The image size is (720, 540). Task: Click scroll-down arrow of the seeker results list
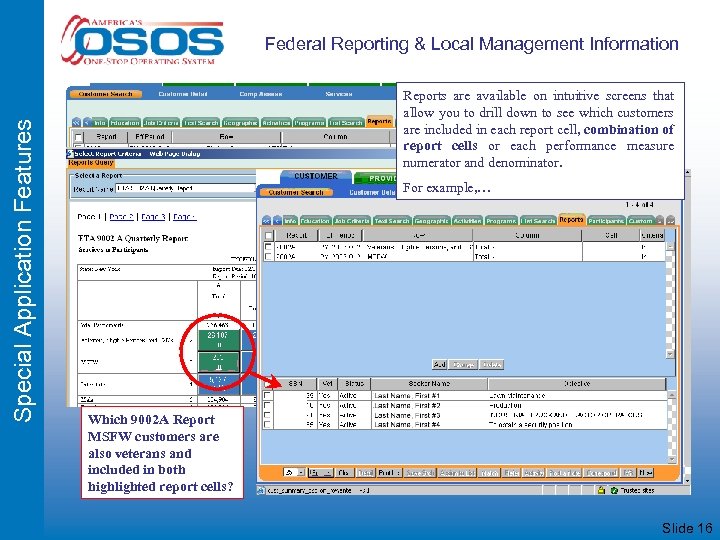click(671, 459)
